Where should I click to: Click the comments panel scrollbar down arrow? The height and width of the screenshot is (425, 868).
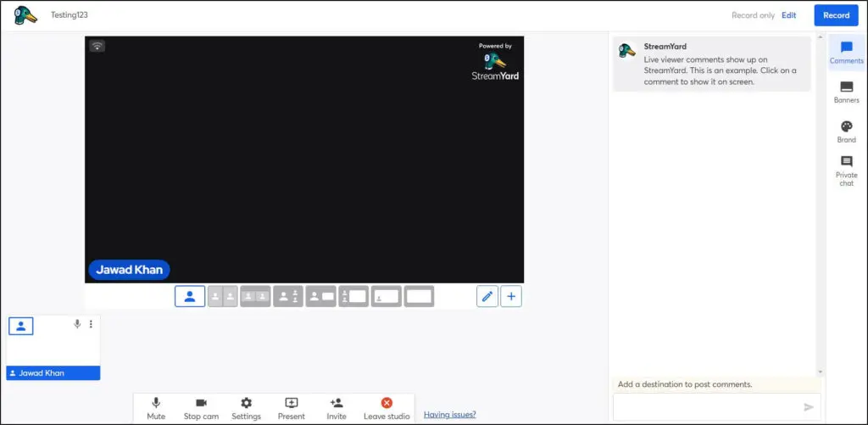(821, 372)
